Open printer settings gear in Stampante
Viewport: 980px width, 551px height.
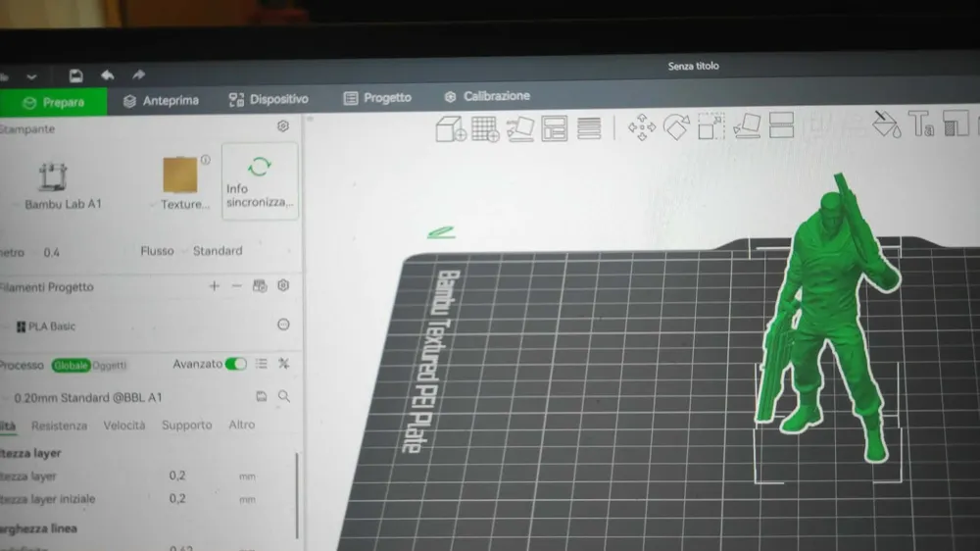coord(283,126)
